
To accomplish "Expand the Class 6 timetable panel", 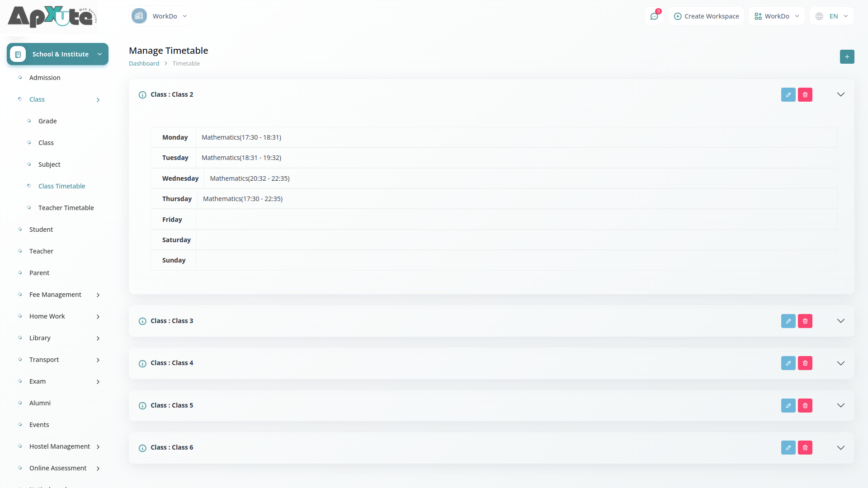I will (x=840, y=448).
